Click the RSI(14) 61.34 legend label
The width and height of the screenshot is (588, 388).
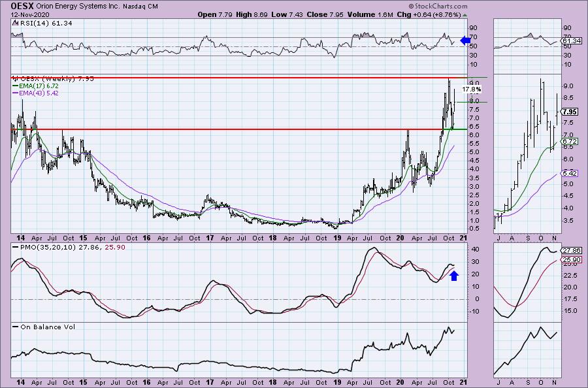[42, 24]
